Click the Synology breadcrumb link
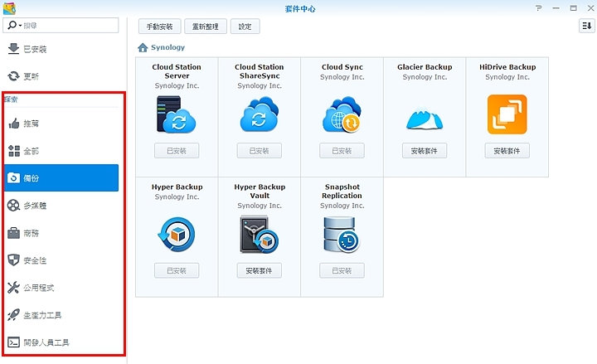The height and width of the screenshot is (364, 597). tap(167, 47)
